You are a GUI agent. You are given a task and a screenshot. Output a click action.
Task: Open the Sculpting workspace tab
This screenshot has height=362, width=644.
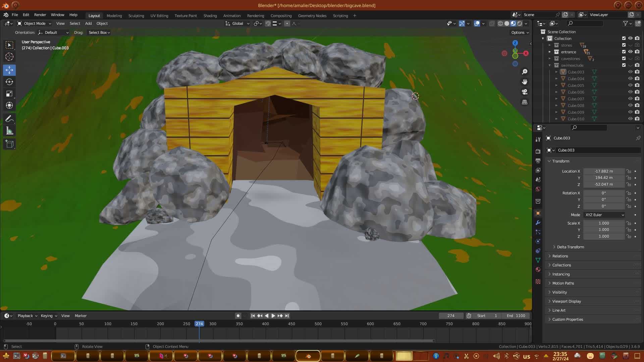coord(136,16)
